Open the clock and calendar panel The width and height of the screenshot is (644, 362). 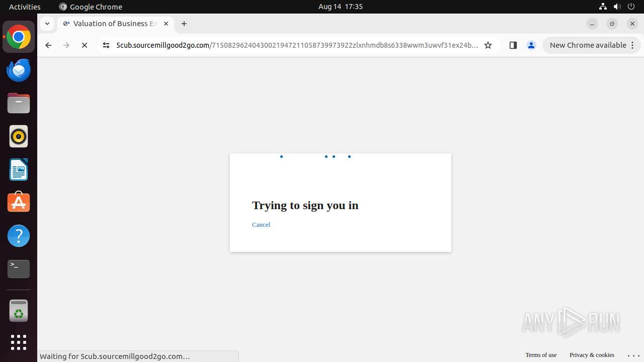pos(341,7)
